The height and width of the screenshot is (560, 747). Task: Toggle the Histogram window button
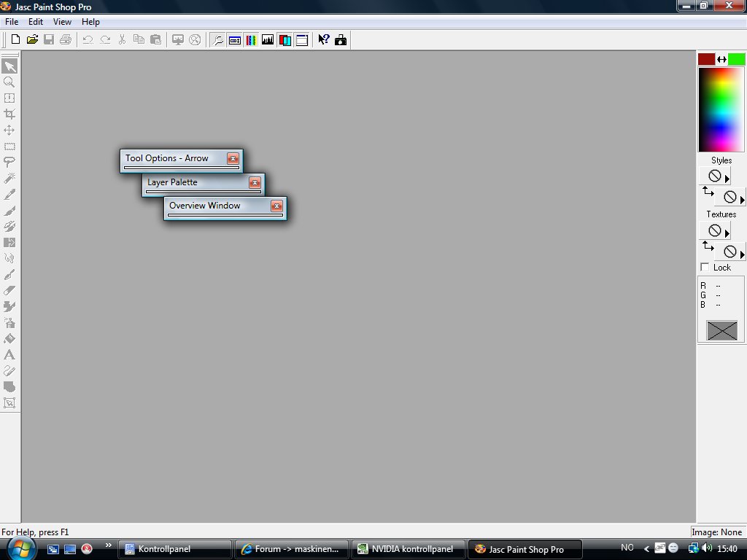[268, 39]
